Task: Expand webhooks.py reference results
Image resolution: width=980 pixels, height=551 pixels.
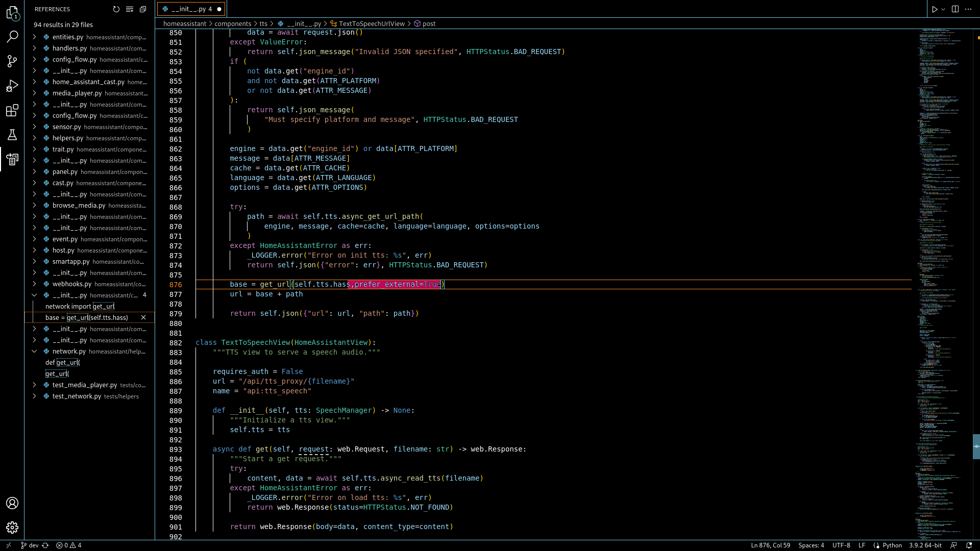Action: tap(35, 284)
